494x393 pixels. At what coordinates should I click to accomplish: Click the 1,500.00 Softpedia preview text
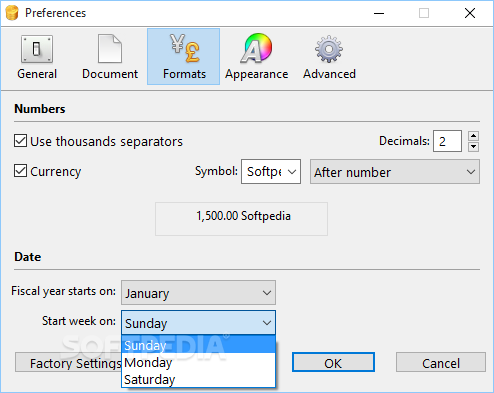pyautogui.click(x=243, y=216)
